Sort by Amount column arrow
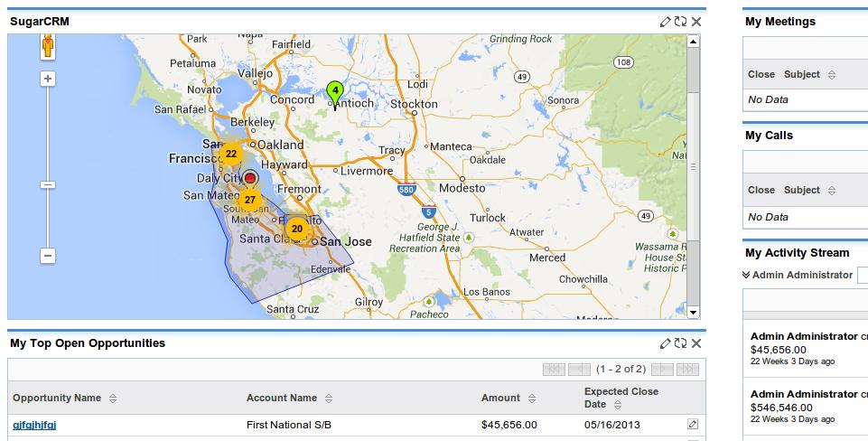The height and width of the screenshot is (441, 868). click(x=532, y=399)
